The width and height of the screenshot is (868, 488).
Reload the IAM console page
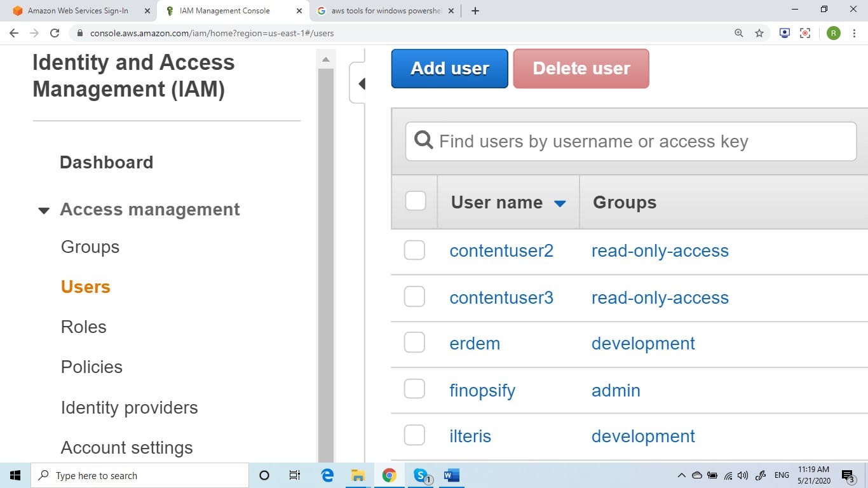pyautogui.click(x=56, y=33)
